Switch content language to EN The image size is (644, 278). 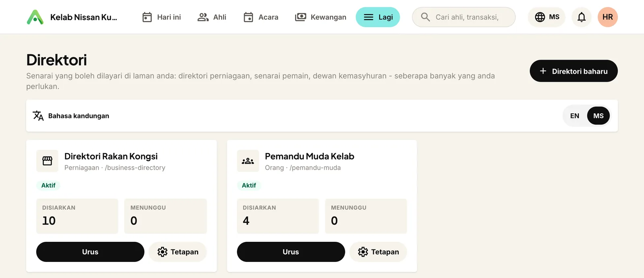coord(575,116)
